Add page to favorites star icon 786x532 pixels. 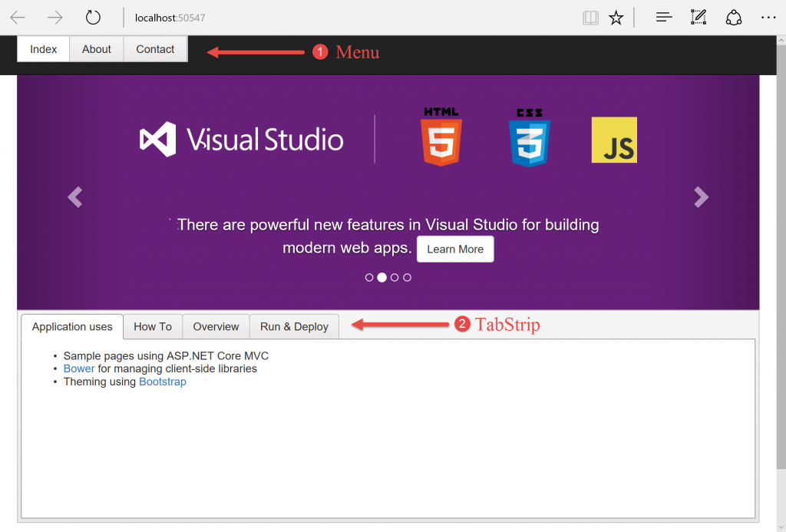click(616, 18)
